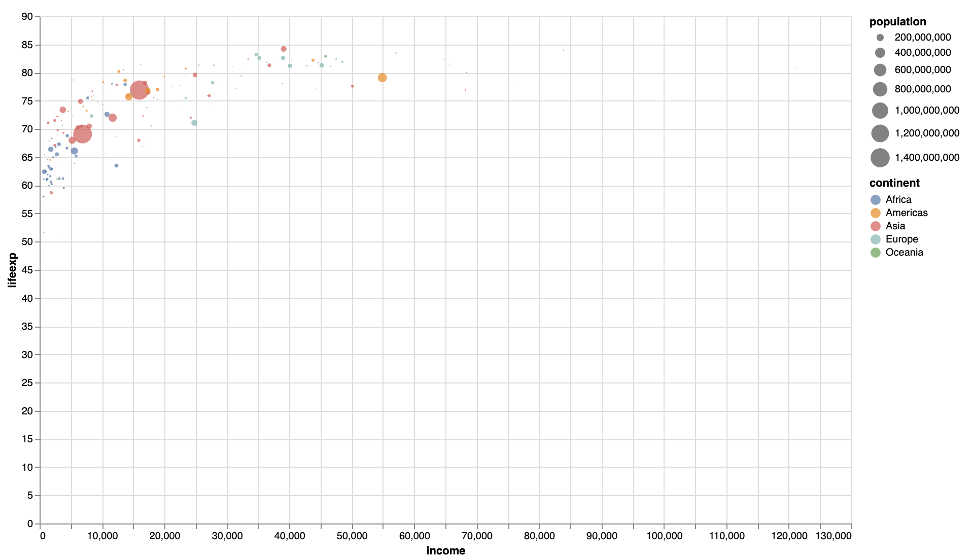Click the largest red bubble in the chart
This screenshot has width=973, height=560.
140,90
